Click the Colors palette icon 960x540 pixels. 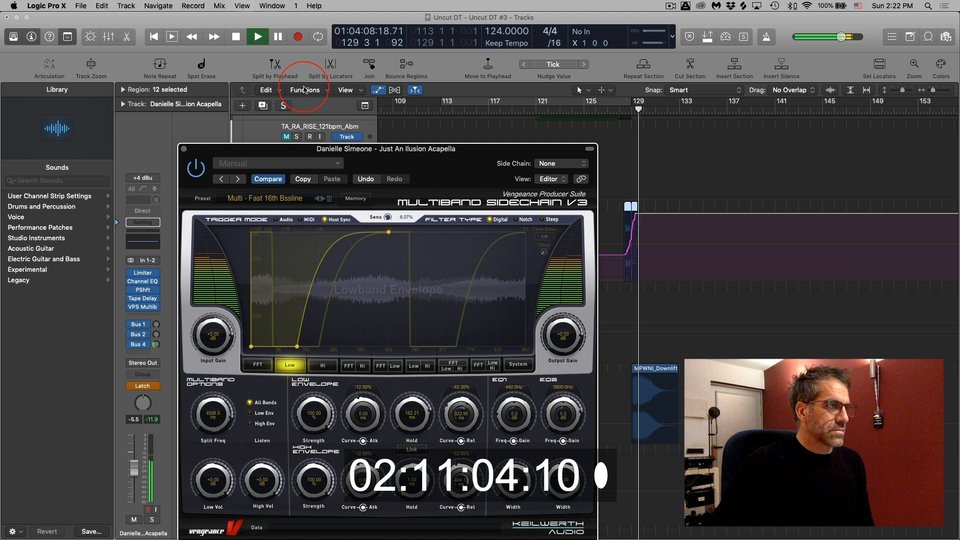coord(941,64)
